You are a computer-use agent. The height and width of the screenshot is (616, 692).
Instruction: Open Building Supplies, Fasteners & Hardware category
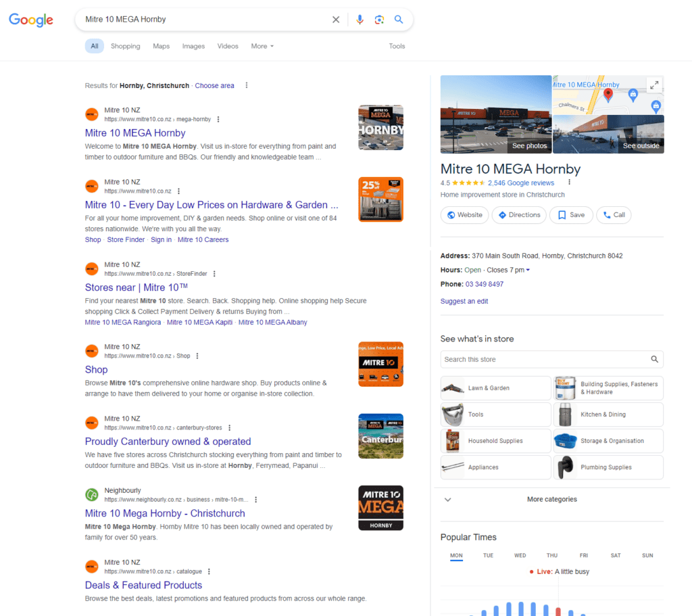pyautogui.click(x=609, y=388)
